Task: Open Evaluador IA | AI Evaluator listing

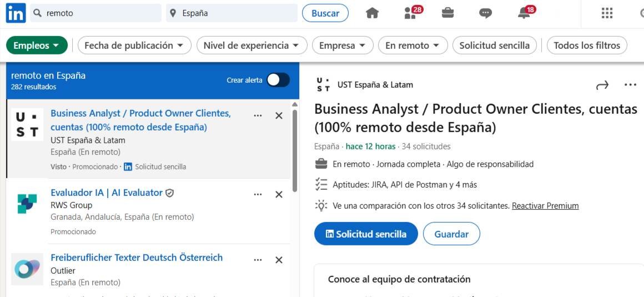Action: click(x=107, y=192)
